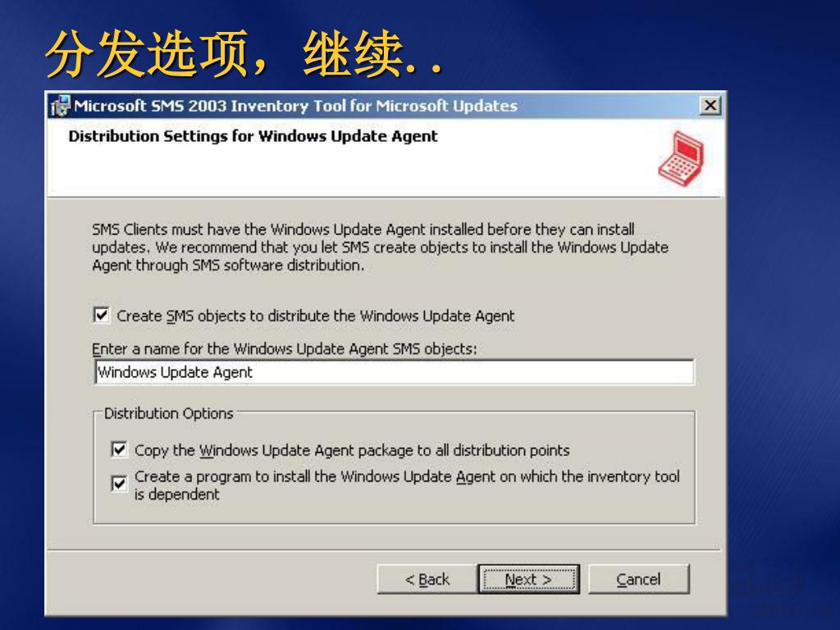Click the inventory tool is dependent label text
Screen dimensions: 840x630
(407, 485)
